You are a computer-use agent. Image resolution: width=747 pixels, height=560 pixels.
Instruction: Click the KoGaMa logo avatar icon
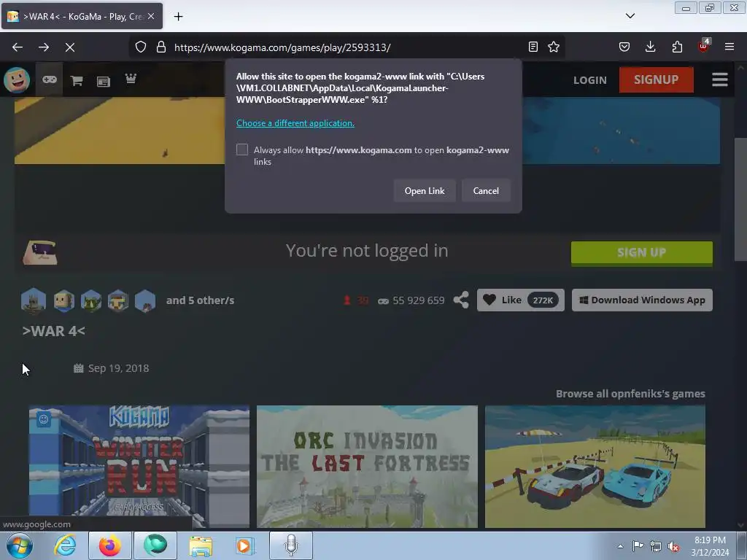[18, 79]
